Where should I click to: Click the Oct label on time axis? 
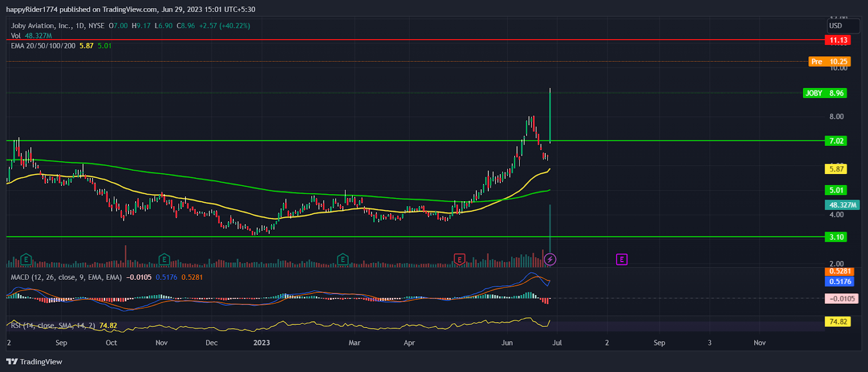point(111,343)
